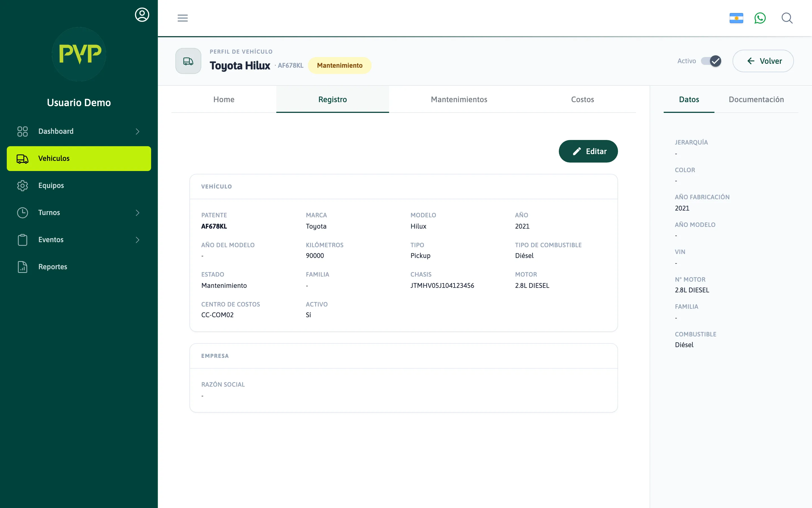The width and height of the screenshot is (812, 508).
Task: Click the Toyota Hilux title
Action: click(x=240, y=65)
